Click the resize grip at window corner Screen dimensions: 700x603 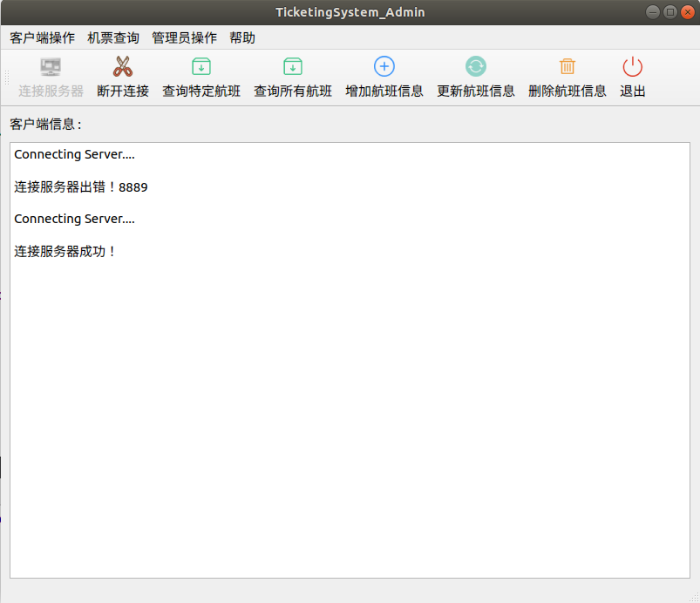[x=695, y=598]
